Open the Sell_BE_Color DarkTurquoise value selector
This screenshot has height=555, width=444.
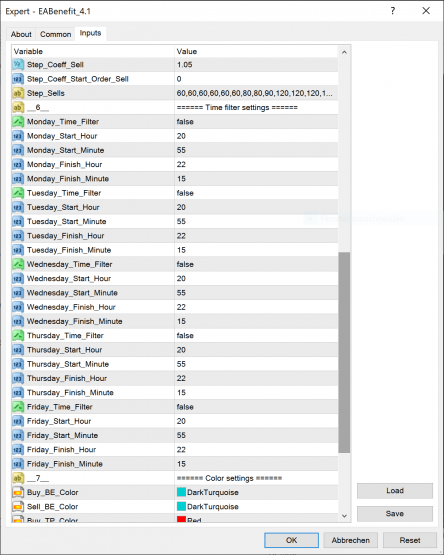click(256, 507)
